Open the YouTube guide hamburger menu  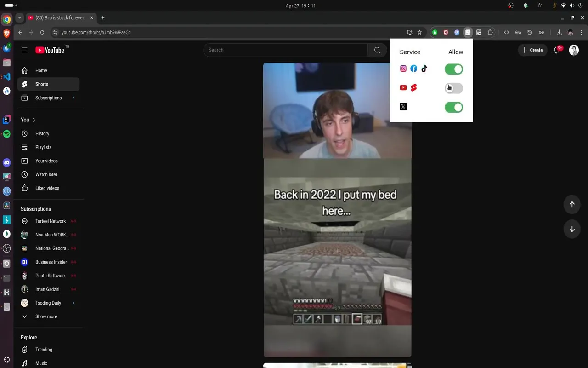click(x=24, y=50)
